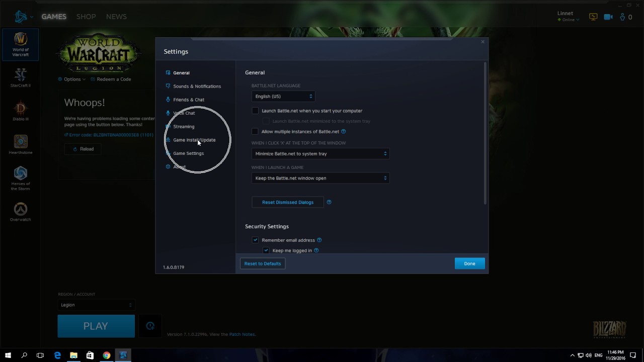
Task: Click Reset Dismissed Dialogs
Action: pyautogui.click(x=288, y=202)
